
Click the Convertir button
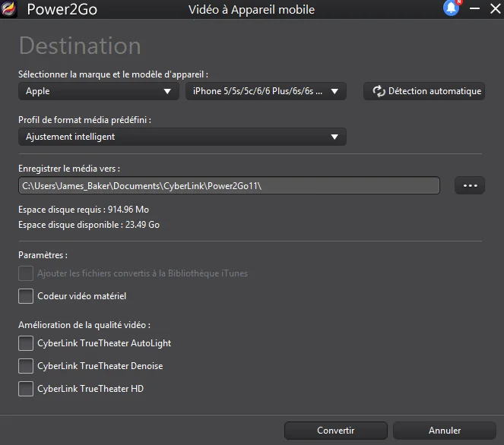click(336, 431)
